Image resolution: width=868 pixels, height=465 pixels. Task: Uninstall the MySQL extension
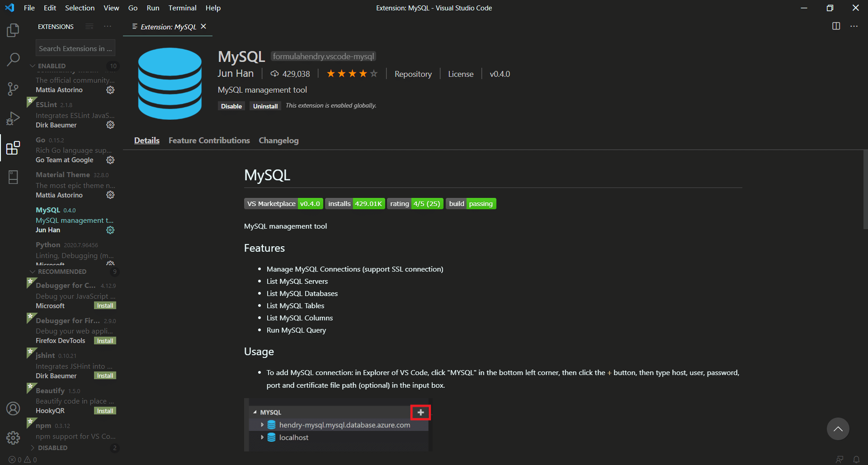(265, 106)
